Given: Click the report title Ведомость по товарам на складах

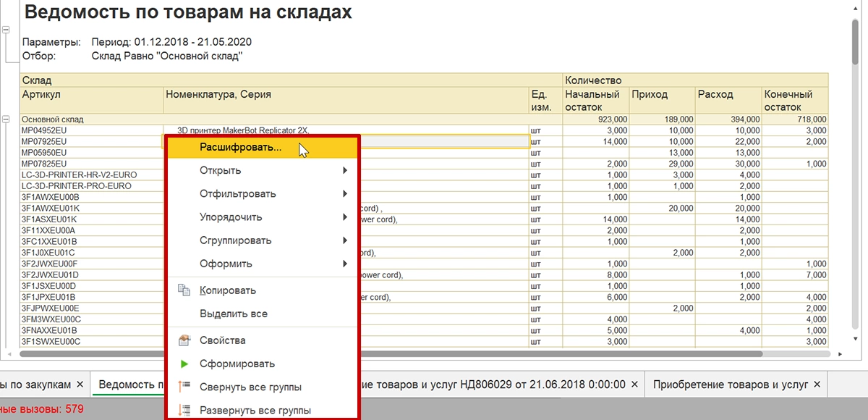Looking at the screenshot, I should click(188, 12).
